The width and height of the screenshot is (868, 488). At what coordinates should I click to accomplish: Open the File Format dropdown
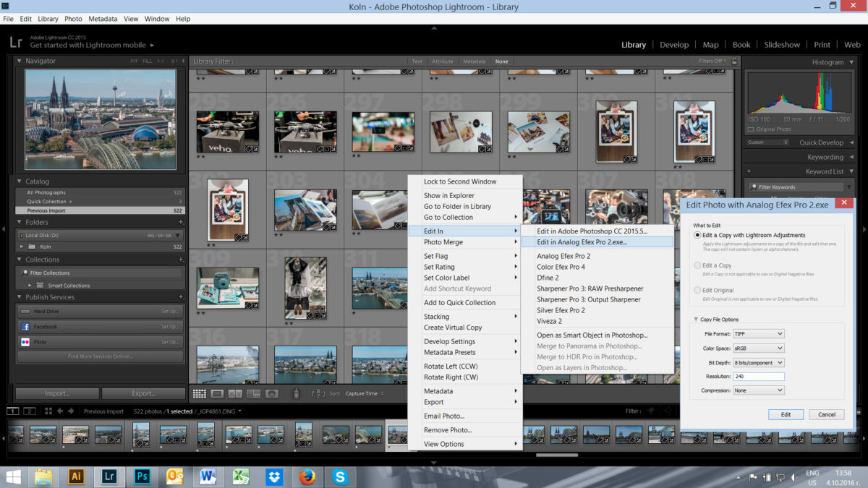[x=758, y=334]
